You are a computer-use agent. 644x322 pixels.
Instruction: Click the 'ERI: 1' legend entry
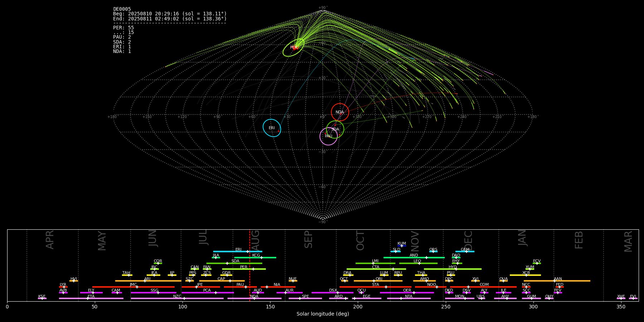pyautogui.click(x=122, y=47)
